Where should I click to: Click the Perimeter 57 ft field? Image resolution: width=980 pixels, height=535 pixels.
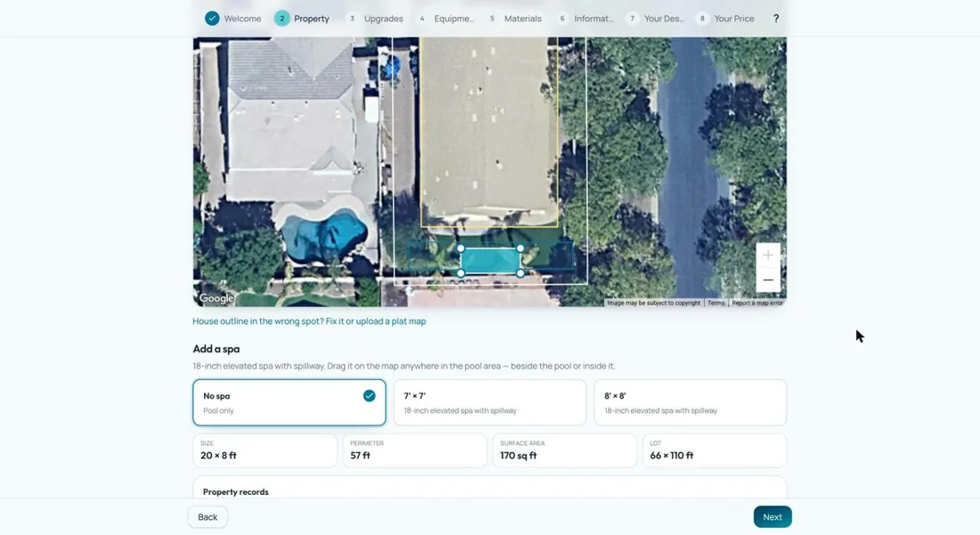tap(415, 450)
